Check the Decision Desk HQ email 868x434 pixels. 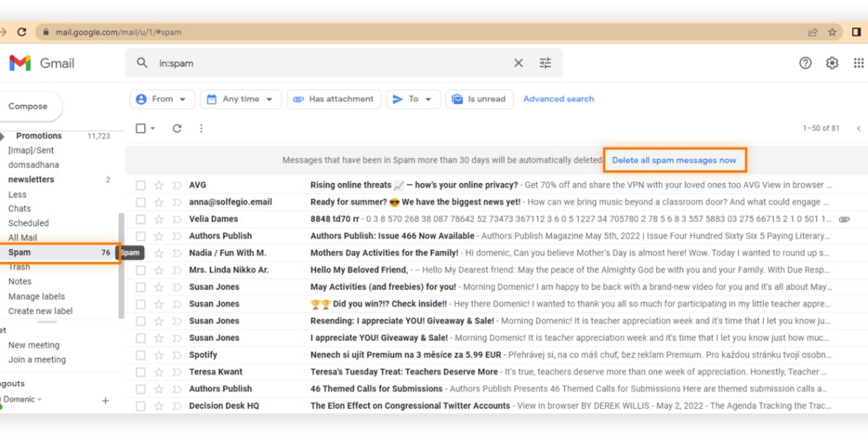point(141,406)
